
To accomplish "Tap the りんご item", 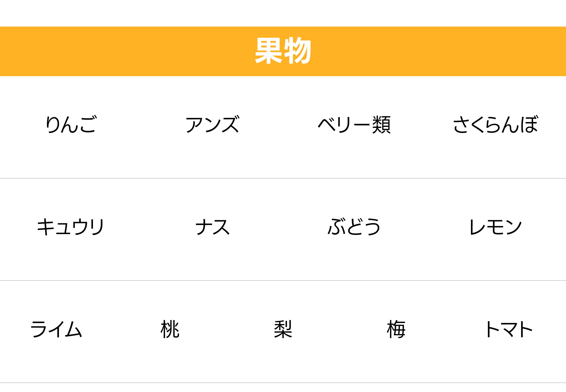I will click(71, 124).
